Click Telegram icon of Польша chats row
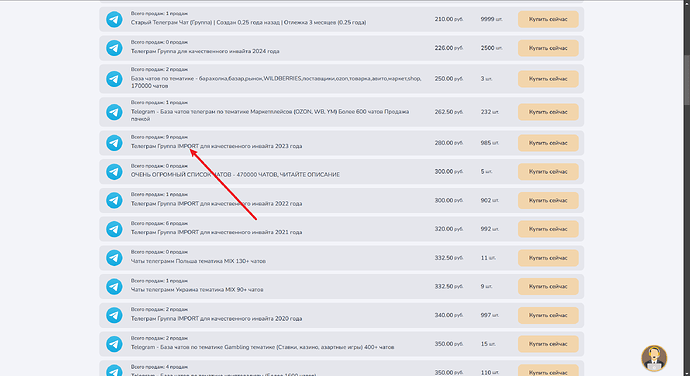690x376 pixels. [114, 258]
